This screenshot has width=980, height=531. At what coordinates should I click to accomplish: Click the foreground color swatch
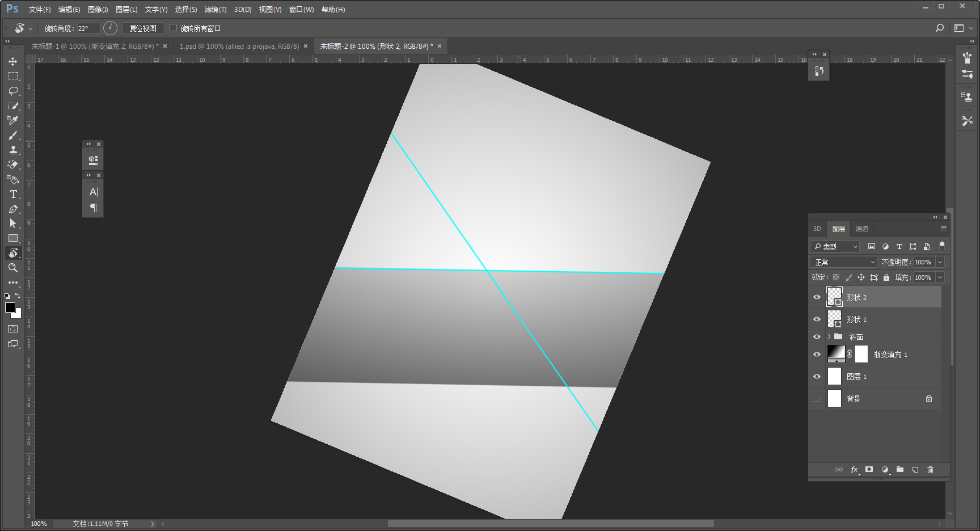click(x=10, y=307)
